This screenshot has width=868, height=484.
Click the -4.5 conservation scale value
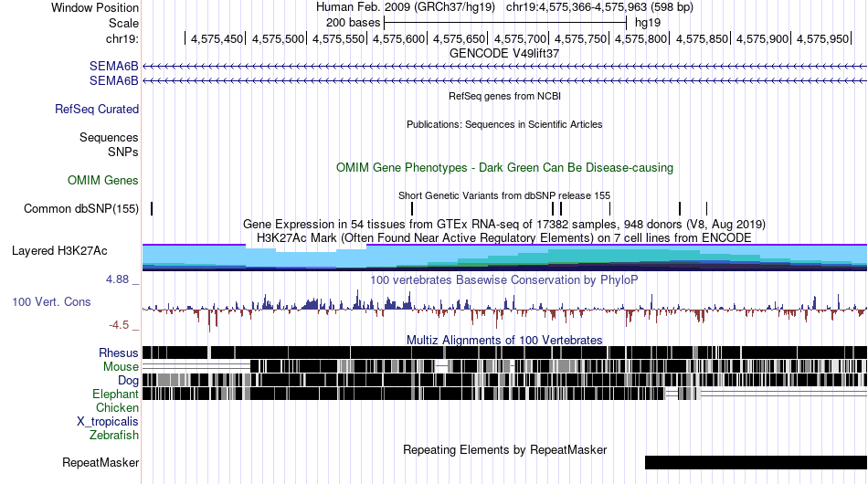click(x=119, y=325)
